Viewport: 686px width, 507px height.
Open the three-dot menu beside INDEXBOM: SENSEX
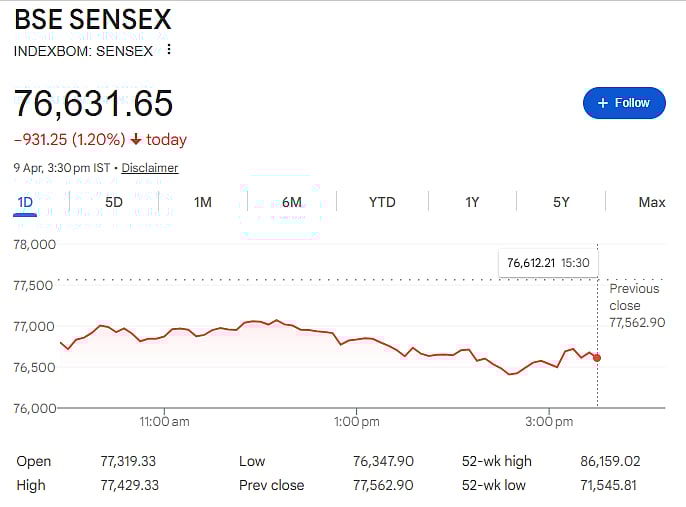[169, 50]
